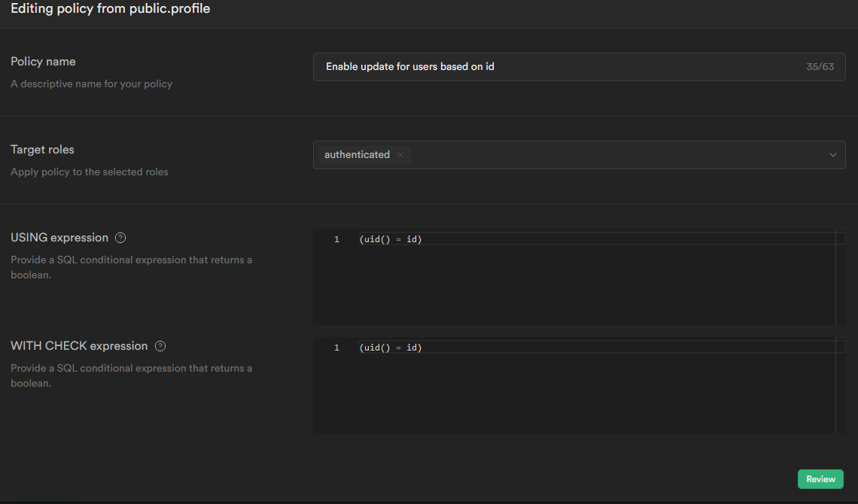Expand the Target roles dropdown chevron
This screenshot has width=858, height=504.
pyautogui.click(x=832, y=155)
